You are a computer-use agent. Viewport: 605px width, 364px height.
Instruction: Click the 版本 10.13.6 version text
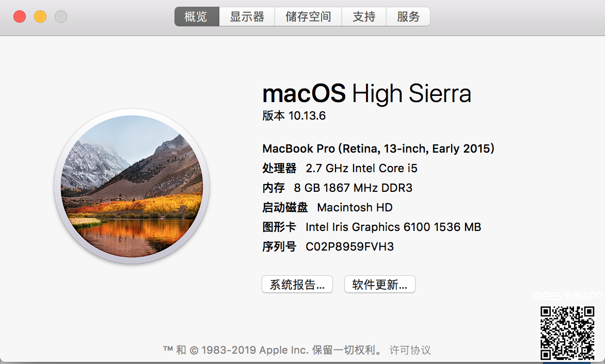pos(294,115)
